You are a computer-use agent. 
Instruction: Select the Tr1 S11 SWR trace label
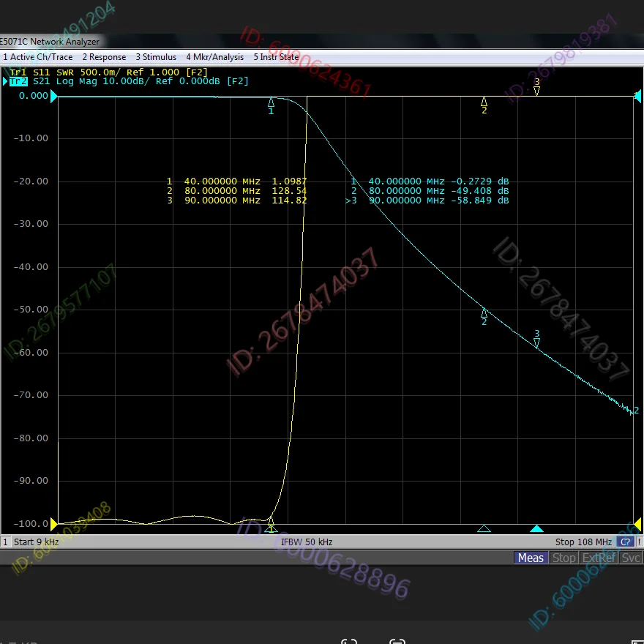tap(108, 72)
